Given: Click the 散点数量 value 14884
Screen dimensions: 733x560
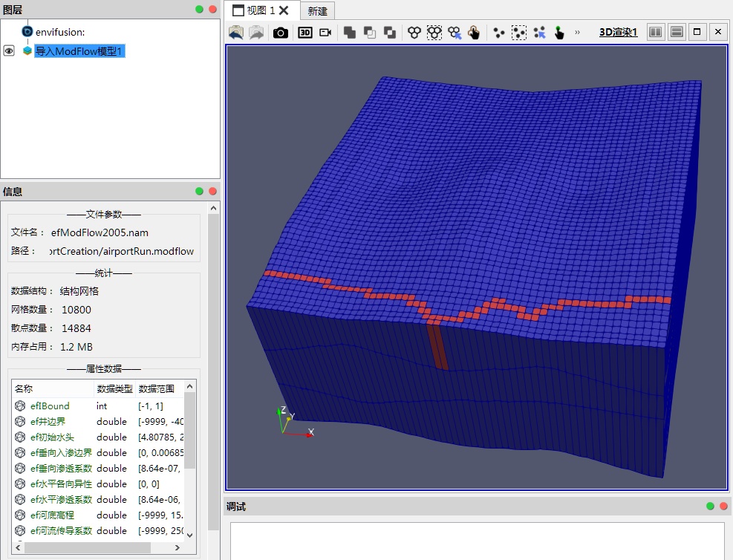Looking at the screenshot, I should [x=76, y=328].
